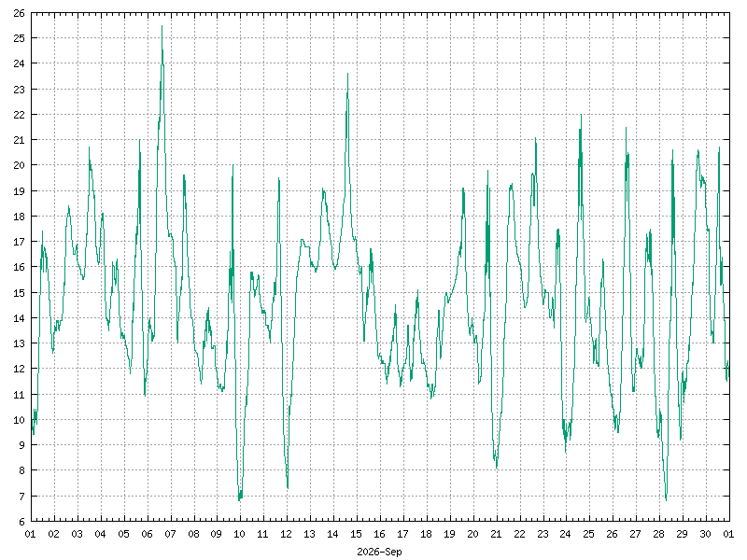Click the y-axis label '15'
This screenshot has height=560, width=747.
pyautogui.click(x=19, y=293)
